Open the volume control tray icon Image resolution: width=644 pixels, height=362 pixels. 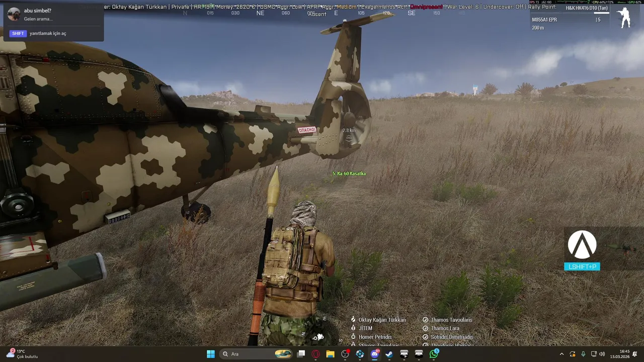point(602,354)
